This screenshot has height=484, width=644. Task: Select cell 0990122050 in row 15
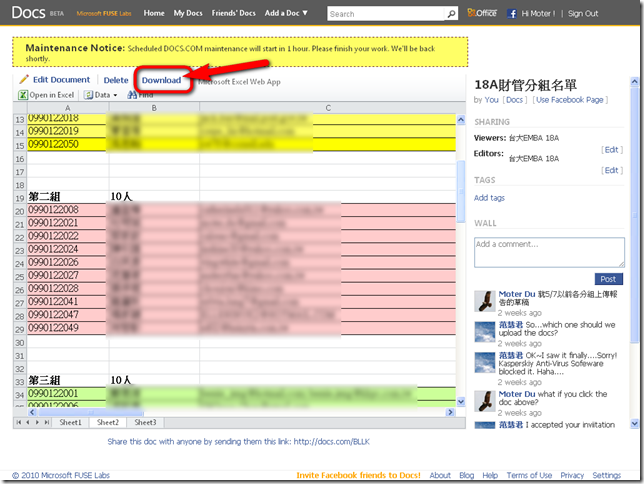pyautogui.click(x=68, y=144)
